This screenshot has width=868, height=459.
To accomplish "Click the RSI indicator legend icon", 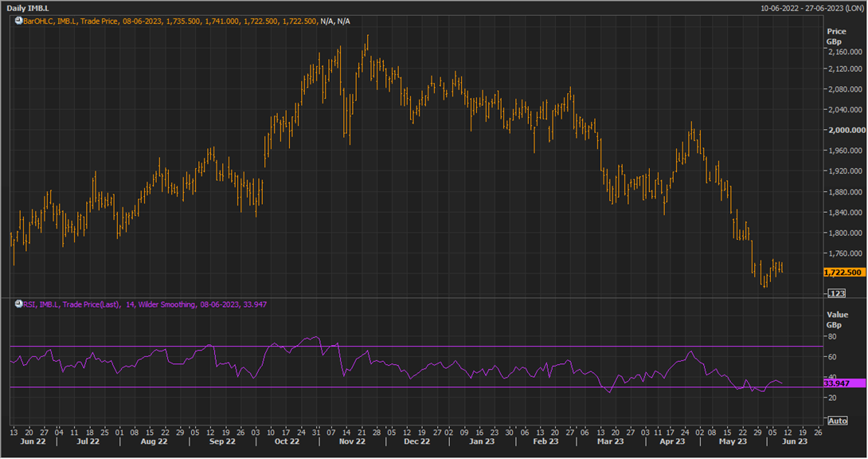I will 18,304.
